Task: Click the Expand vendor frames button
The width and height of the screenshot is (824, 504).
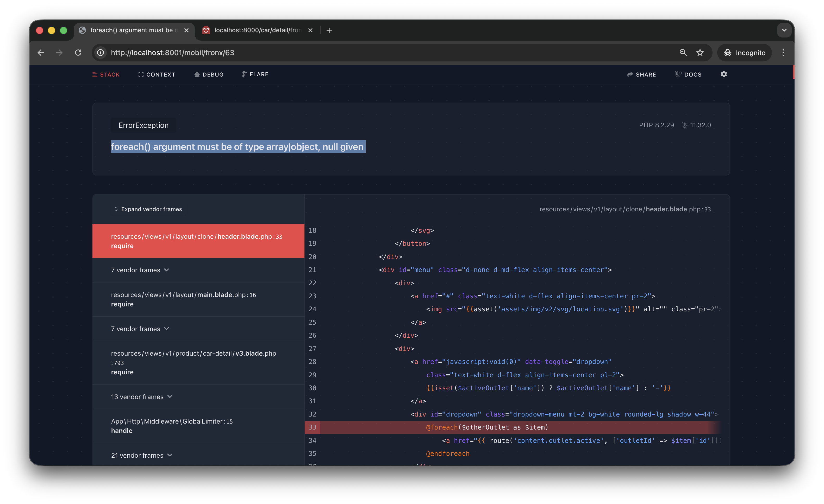Action: pyautogui.click(x=148, y=209)
